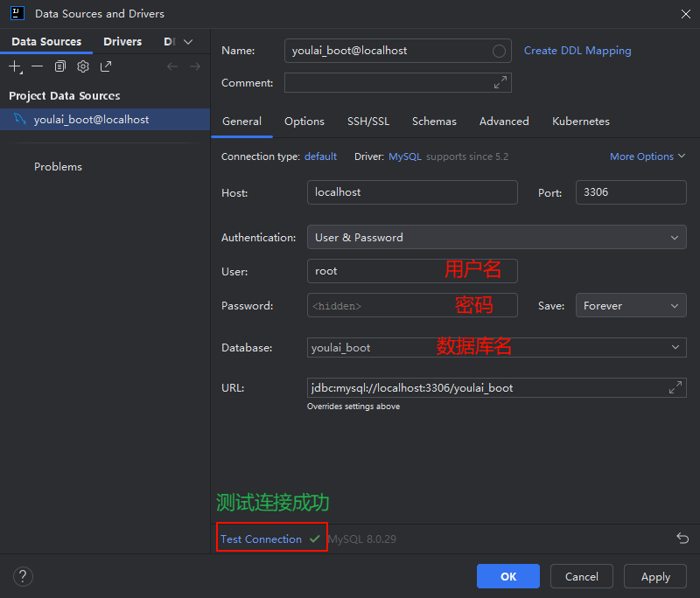Screen dimensions: 700x598
Task: Open the General tab
Action: (242, 122)
